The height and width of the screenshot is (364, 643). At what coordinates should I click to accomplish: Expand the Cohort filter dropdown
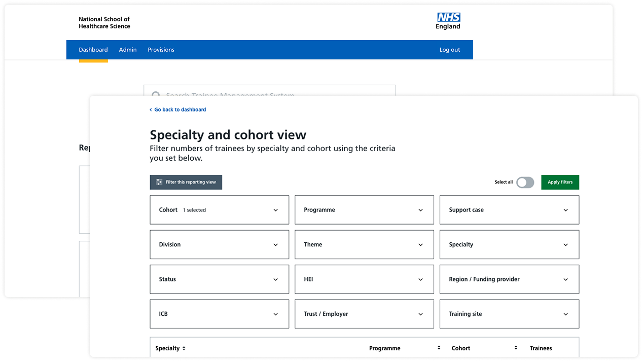pos(220,210)
